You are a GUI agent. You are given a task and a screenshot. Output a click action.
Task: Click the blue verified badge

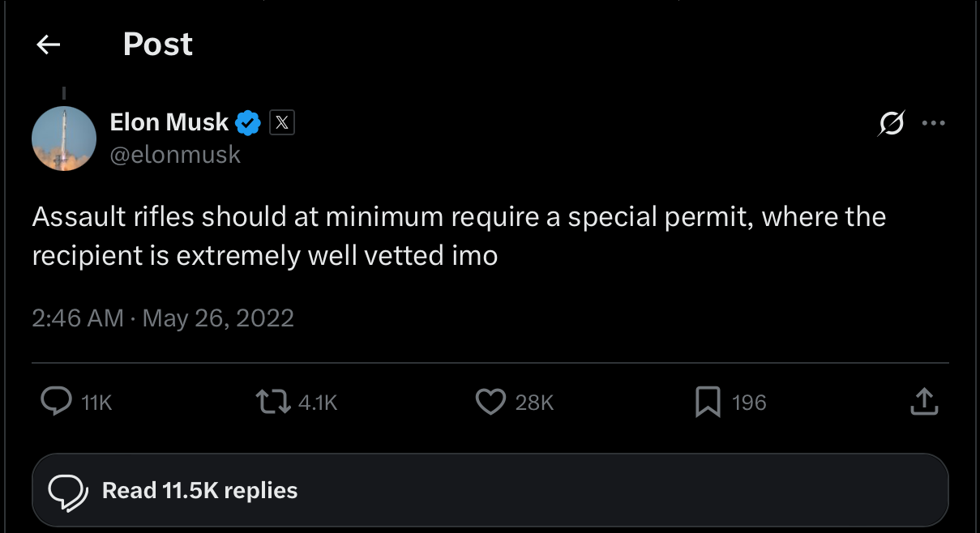tap(248, 123)
